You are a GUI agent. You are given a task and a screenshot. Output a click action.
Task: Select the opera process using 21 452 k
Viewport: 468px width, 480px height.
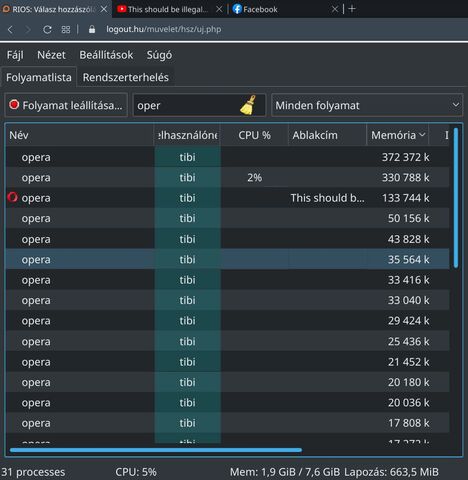tap(227, 362)
